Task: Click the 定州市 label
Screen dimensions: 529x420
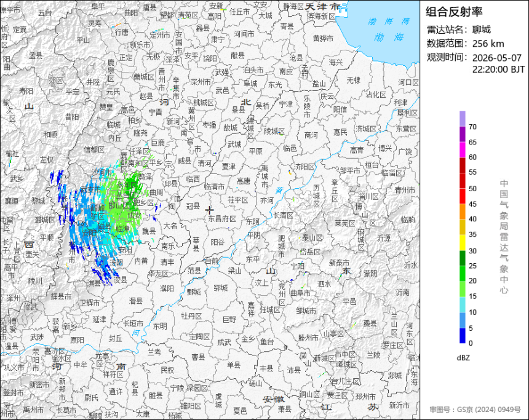Action: [160, 35]
